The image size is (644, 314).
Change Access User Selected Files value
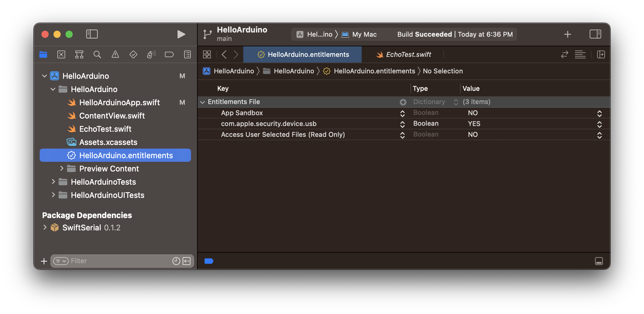click(600, 135)
